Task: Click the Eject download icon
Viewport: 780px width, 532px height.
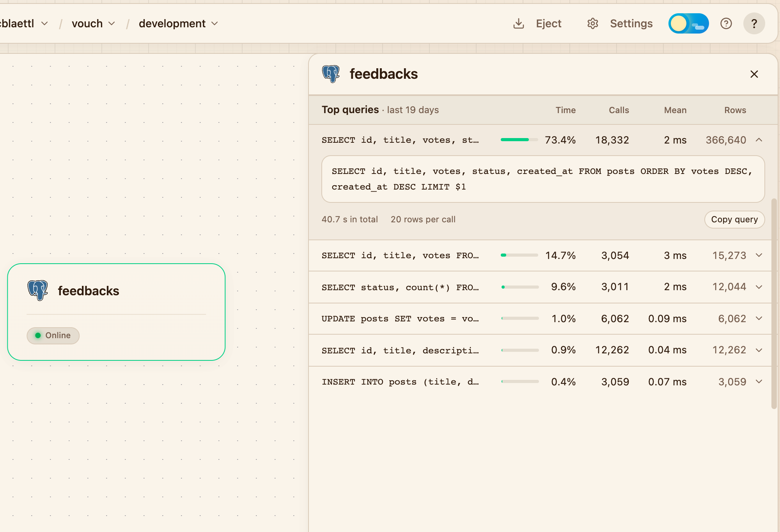Action: point(518,23)
